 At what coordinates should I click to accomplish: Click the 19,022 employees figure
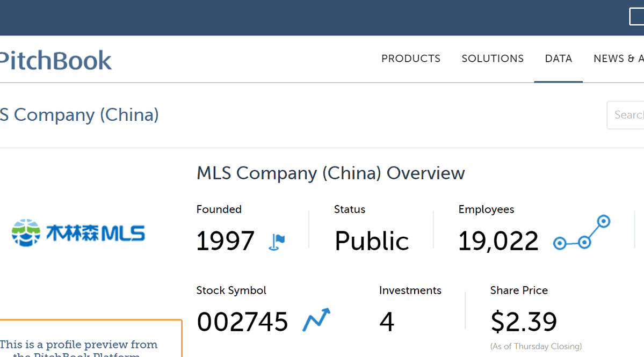[x=498, y=242]
